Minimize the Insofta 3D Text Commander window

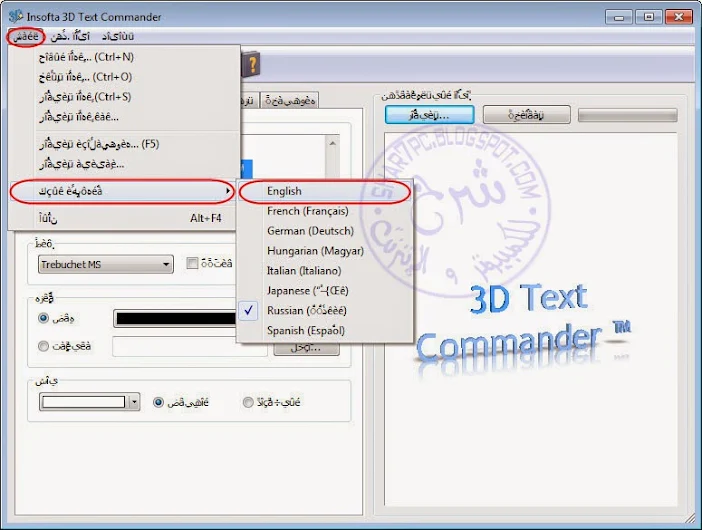click(x=619, y=17)
